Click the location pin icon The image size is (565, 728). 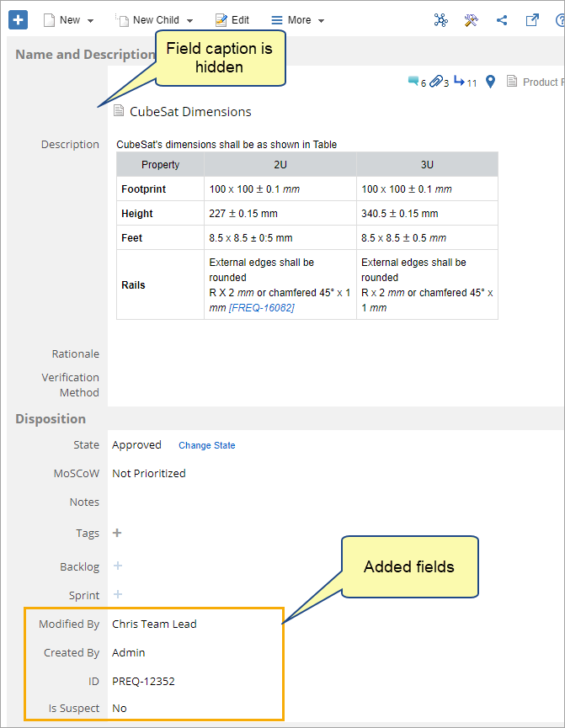tap(489, 82)
